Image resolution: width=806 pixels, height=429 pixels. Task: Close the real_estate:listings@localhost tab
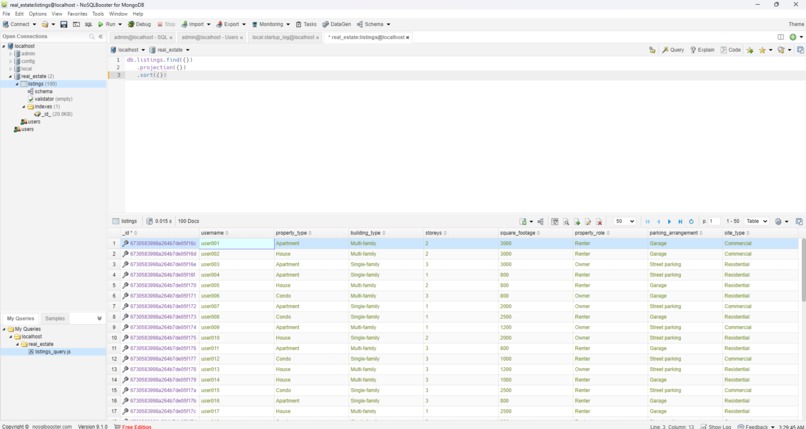(x=408, y=38)
